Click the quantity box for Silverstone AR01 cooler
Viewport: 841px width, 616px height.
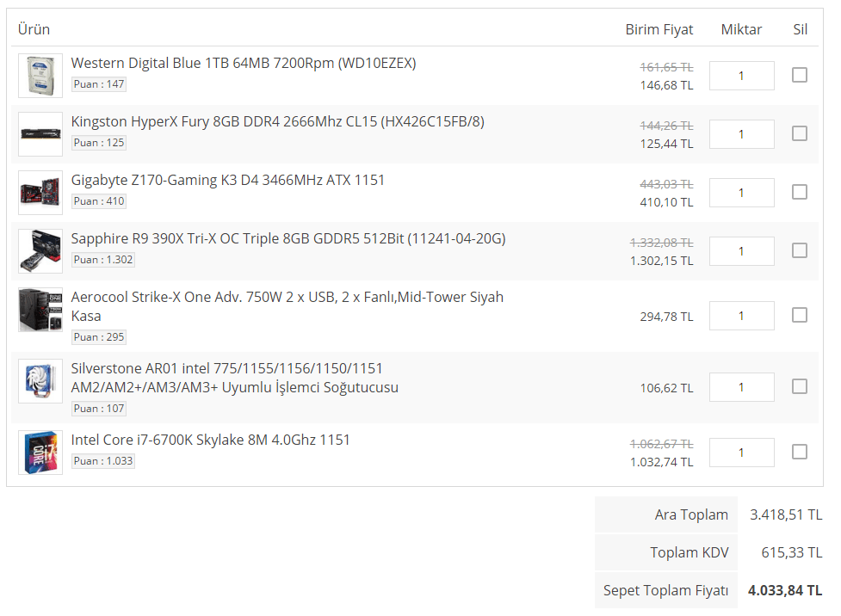tap(741, 387)
